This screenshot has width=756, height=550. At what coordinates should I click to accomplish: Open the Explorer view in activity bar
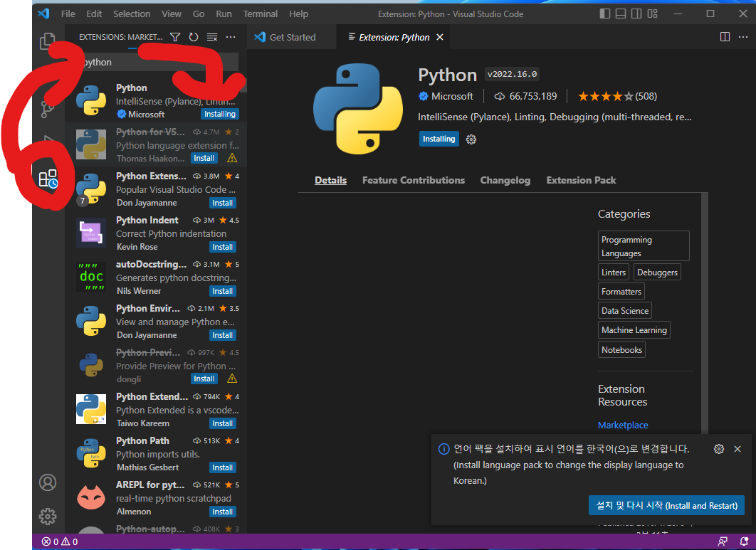pos(47,41)
